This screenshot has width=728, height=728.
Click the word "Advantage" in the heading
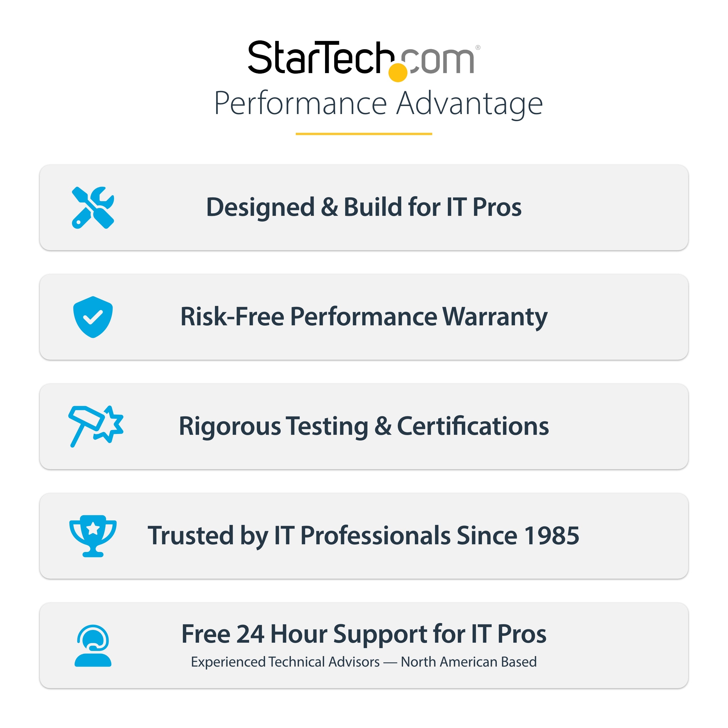click(x=470, y=104)
